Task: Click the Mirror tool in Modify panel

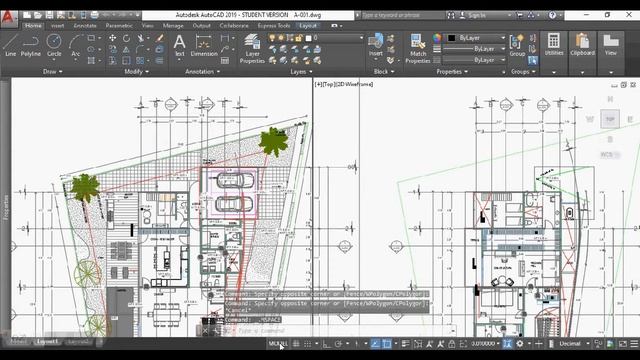Action: pos(126,49)
